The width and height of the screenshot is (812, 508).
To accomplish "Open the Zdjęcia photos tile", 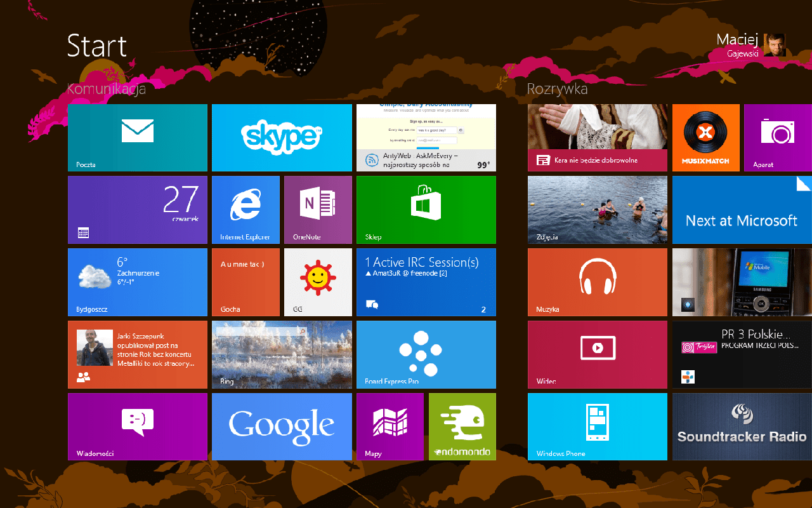I will (598, 210).
